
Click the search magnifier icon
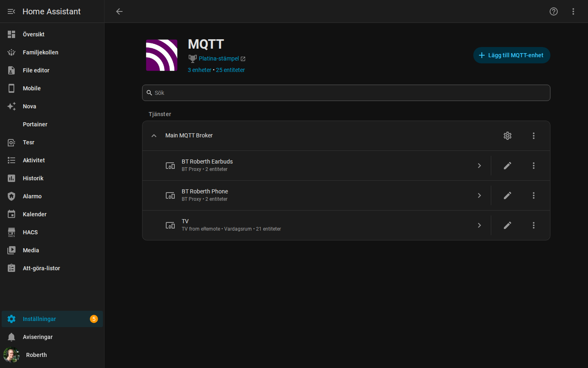coord(149,93)
